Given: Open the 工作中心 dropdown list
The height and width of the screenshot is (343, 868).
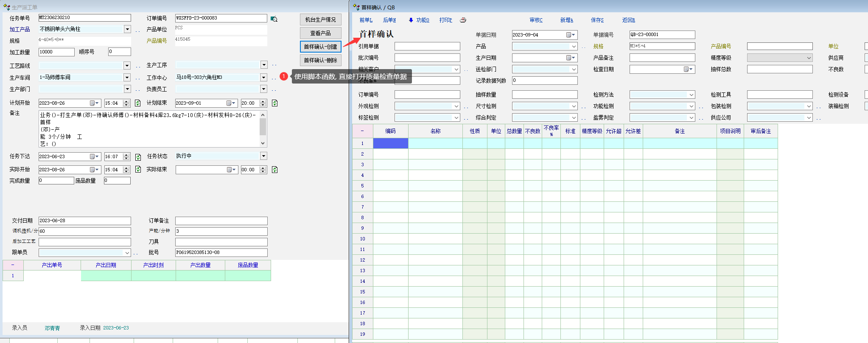Looking at the screenshot, I should point(263,77).
